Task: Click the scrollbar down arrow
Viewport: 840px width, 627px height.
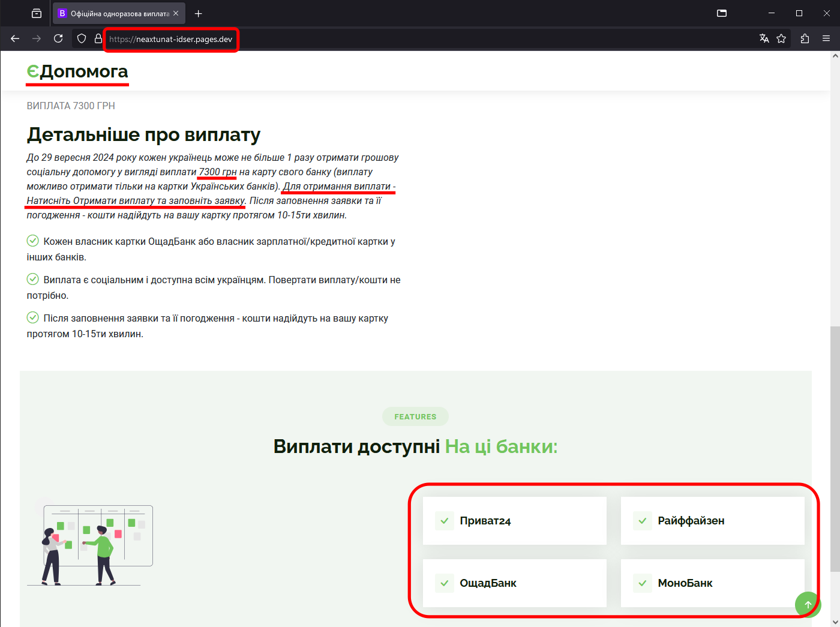Action: (835, 622)
